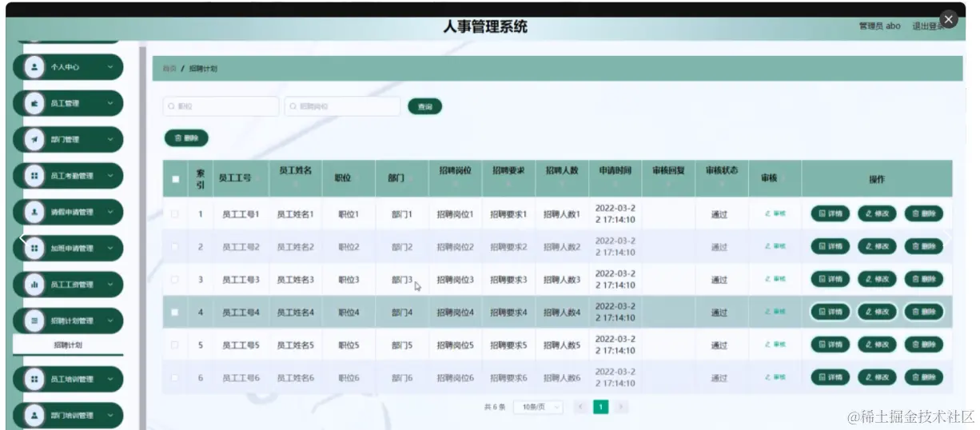Open 详情 for the 员工工号2 row
This screenshot has width=980, height=430.
[831, 246]
